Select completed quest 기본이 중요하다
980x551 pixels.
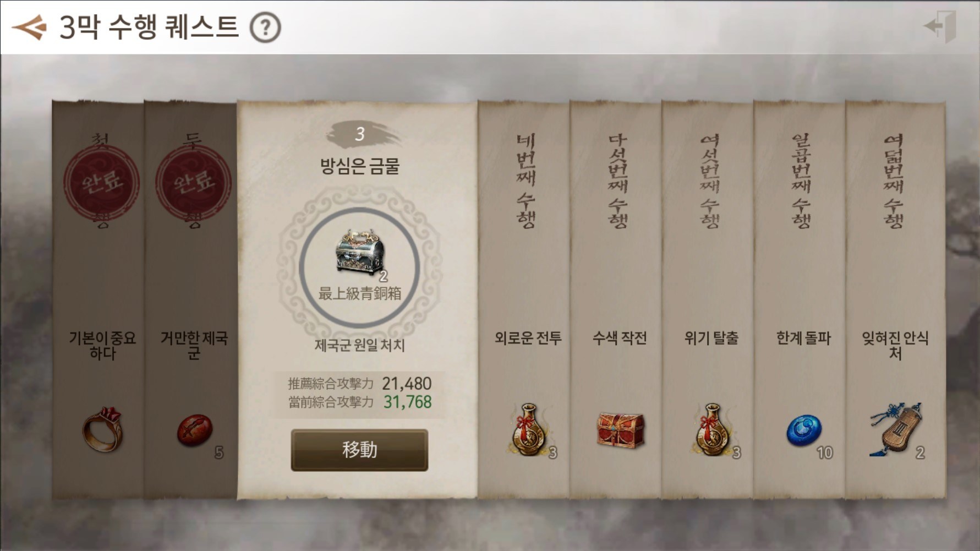coord(98,300)
